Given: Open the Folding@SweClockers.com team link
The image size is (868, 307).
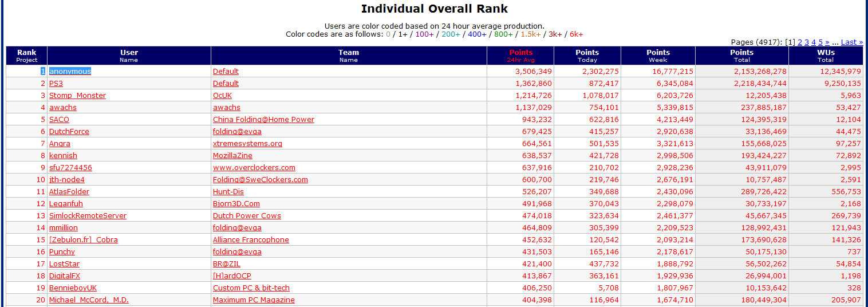Looking at the screenshot, I should 261,180.
